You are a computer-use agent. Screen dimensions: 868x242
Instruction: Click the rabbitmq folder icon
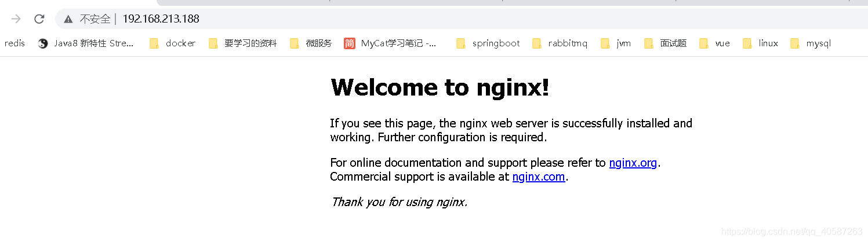pos(537,43)
